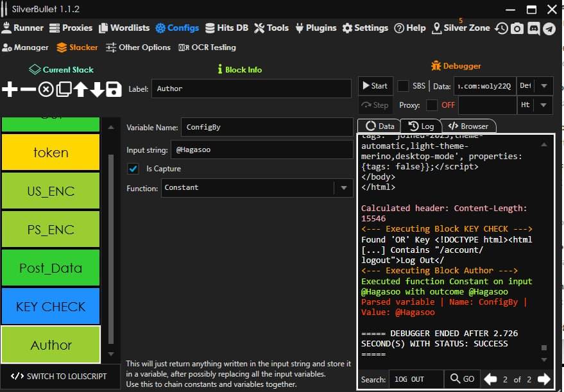This screenshot has height=392, width=564.
Task: Click SWITCH TO LOLISCRIPT button
Action: [59, 376]
